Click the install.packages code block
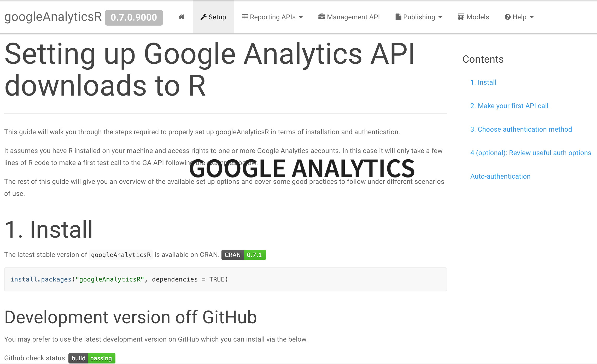Screen dimensions: 597x364 (226, 279)
